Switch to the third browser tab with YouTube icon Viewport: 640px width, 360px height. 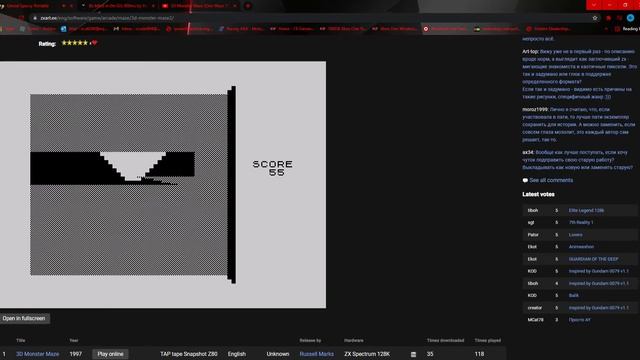198,6
